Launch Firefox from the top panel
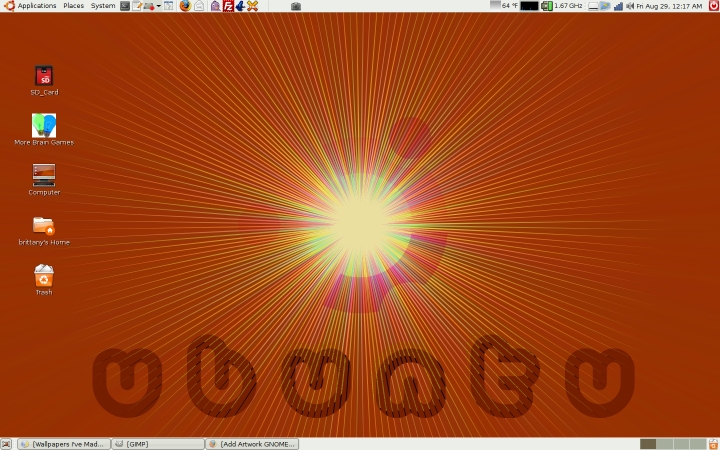The width and height of the screenshot is (720, 450). pyautogui.click(x=185, y=6)
